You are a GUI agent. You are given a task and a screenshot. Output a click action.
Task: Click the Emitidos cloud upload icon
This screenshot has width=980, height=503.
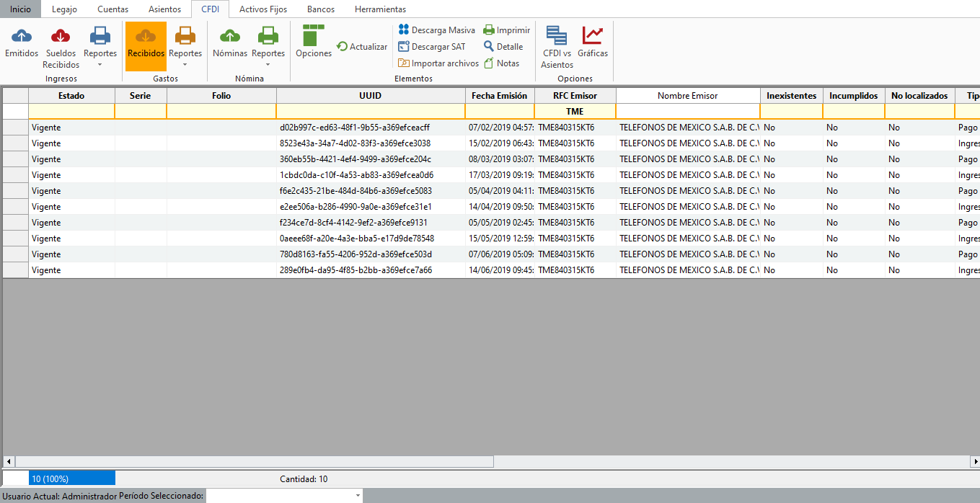point(22,37)
